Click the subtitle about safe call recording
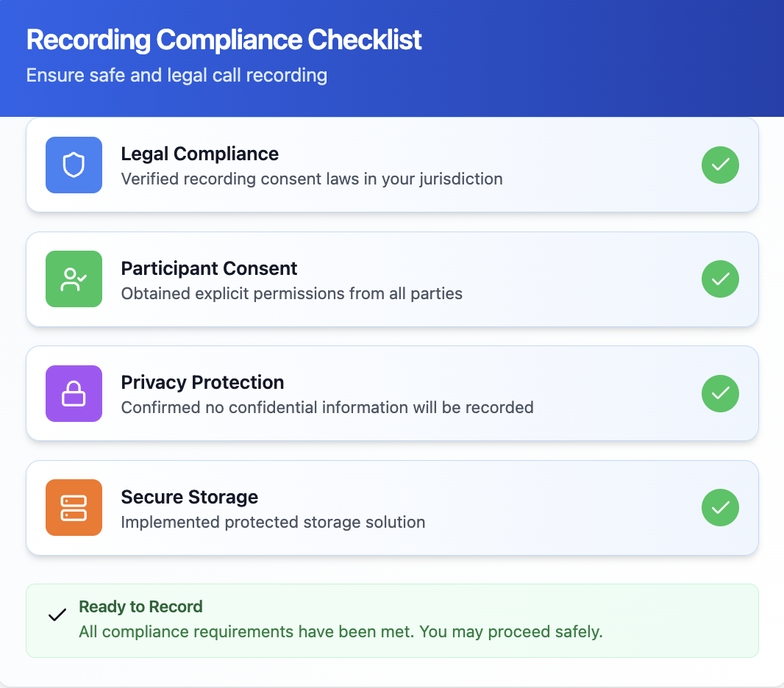Screen dimensions: 784x688 pos(177,75)
